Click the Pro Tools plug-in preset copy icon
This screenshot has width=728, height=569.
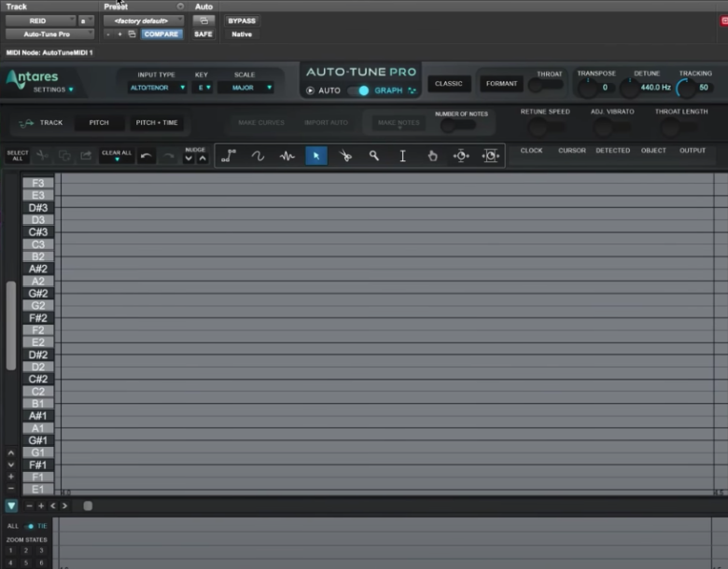[x=132, y=34]
